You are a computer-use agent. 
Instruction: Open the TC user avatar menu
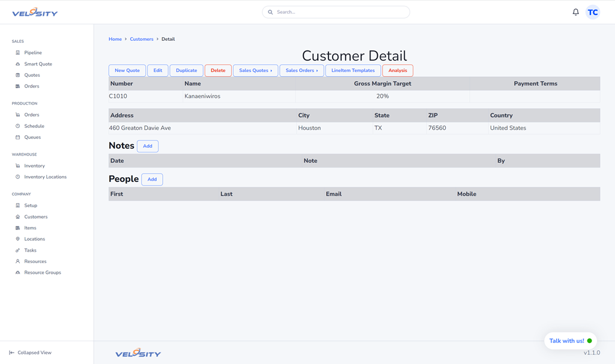(592, 12)
